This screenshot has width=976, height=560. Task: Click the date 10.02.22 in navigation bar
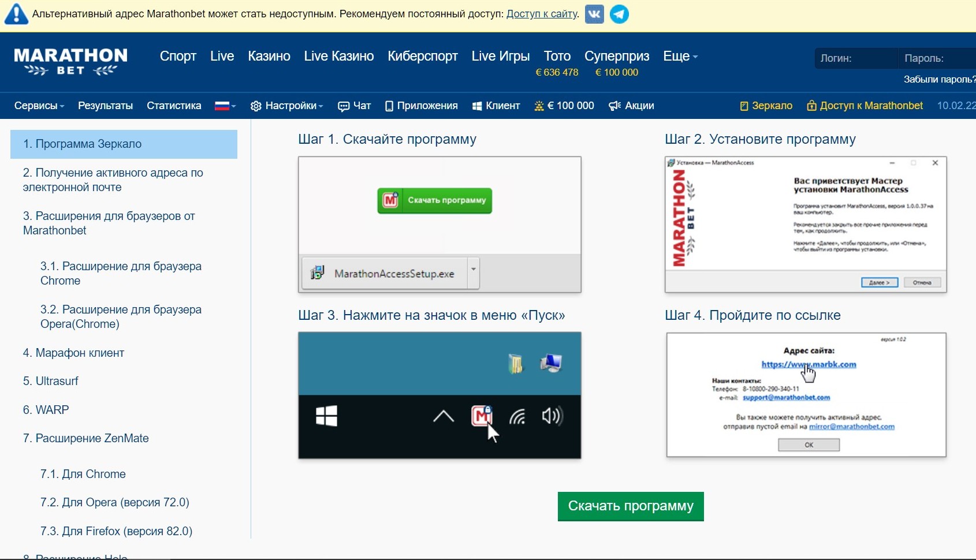point(956,106)
